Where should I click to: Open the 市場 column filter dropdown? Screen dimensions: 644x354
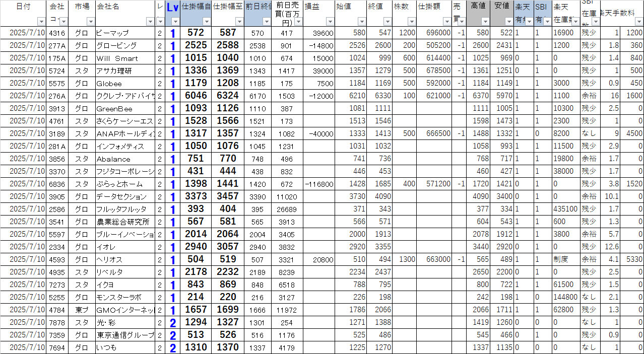91,22
